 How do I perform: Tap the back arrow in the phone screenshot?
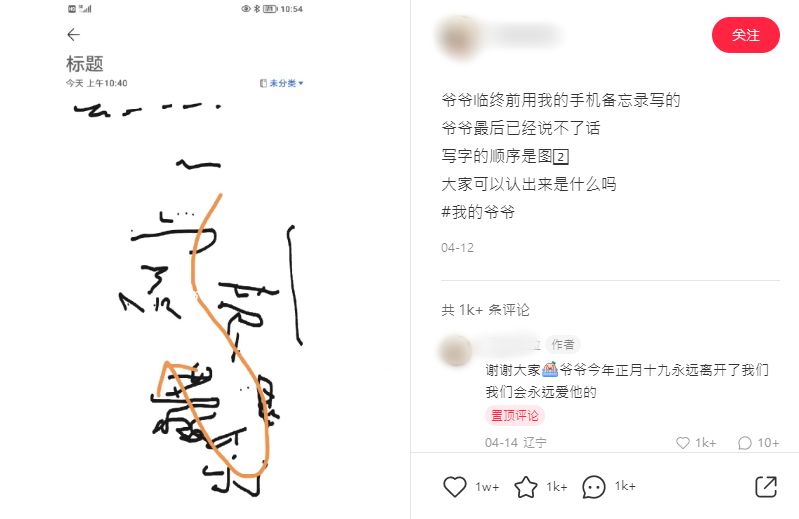coord(73,35)
